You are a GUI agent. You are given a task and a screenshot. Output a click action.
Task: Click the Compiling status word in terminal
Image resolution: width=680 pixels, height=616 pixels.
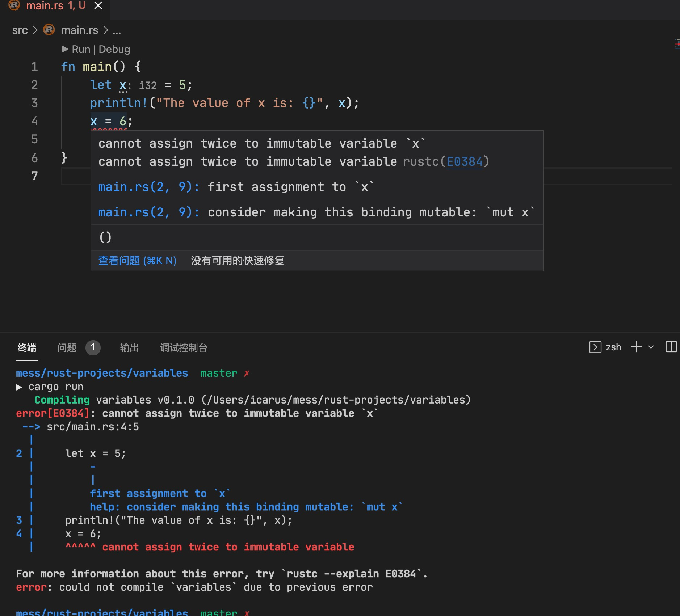[62, 400]
